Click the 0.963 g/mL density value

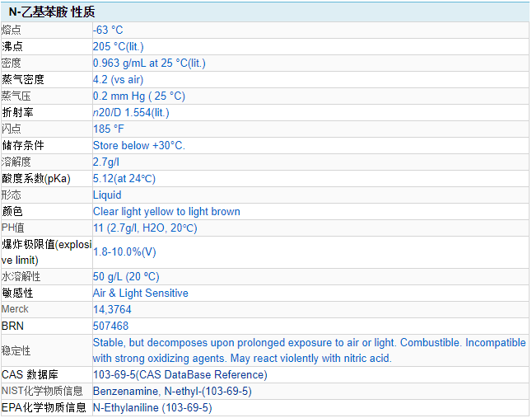click(x=149, y=63)
